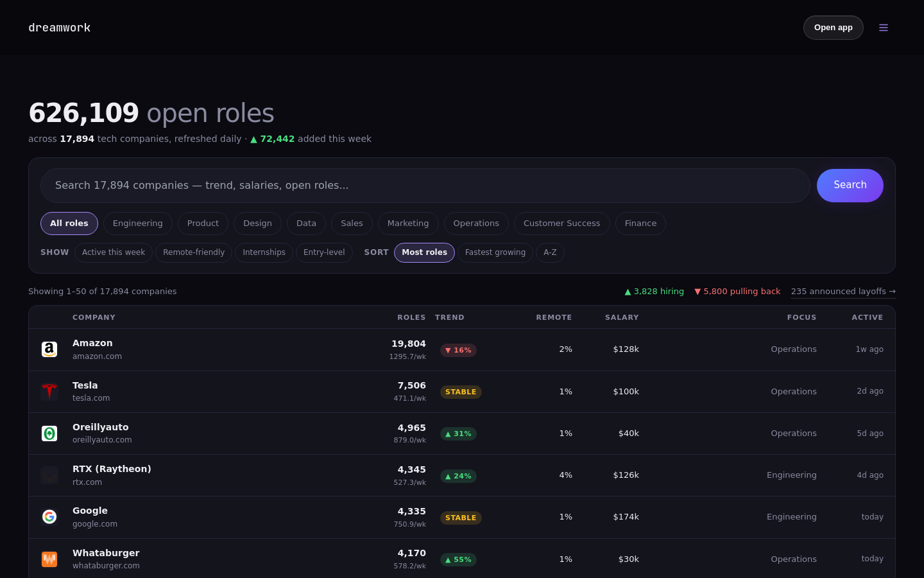Image resolution: width=924 pixels, height=578 pixels.
Task: Filter by Operations roles
Action: (476, 223)
